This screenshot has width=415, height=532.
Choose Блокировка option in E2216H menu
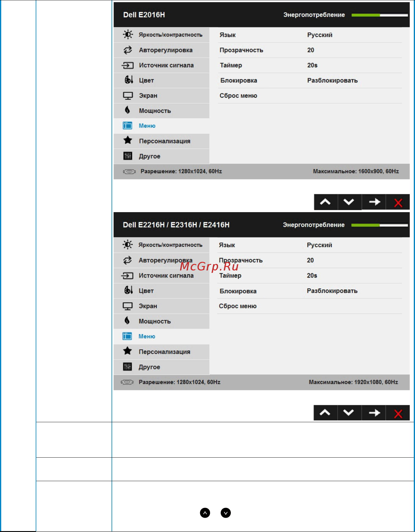pos(238,291)
